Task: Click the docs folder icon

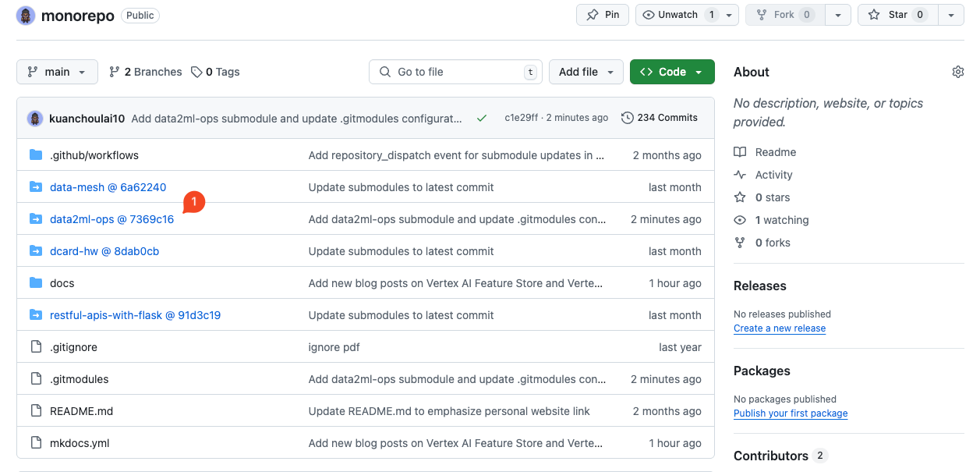Action: point(36,282)
